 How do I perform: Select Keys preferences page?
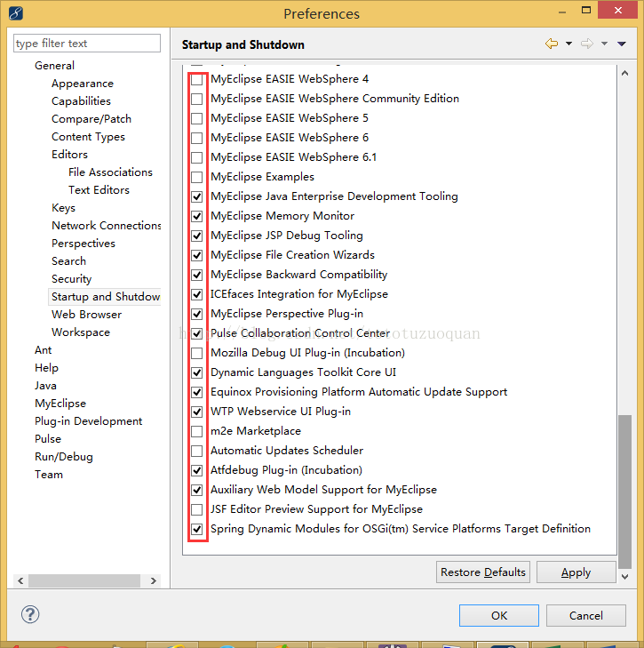63,208
